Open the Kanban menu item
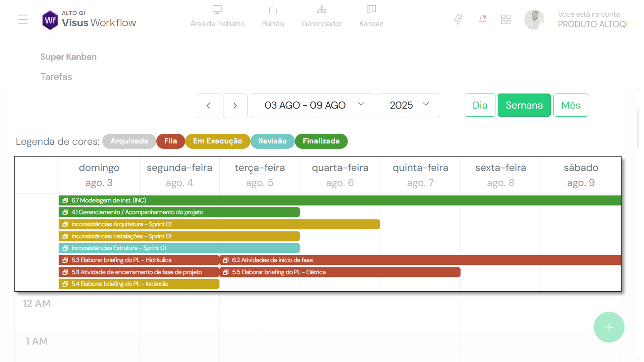This screenshot has height=362, width=644. click(x=371, y=16)
